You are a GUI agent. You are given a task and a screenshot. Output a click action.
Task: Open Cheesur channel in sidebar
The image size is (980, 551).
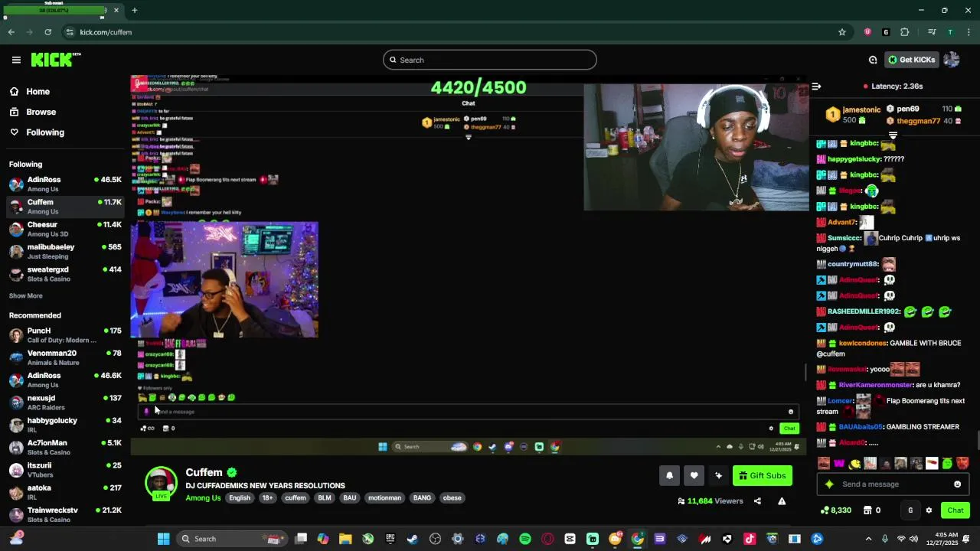[x=64, y=229]
